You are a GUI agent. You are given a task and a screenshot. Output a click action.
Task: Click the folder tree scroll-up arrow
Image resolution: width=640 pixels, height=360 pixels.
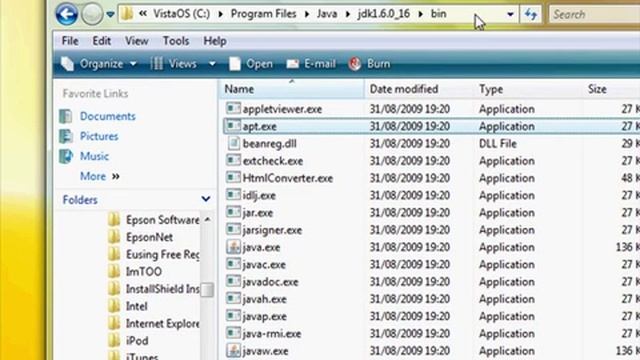click(x=207, y=220)
